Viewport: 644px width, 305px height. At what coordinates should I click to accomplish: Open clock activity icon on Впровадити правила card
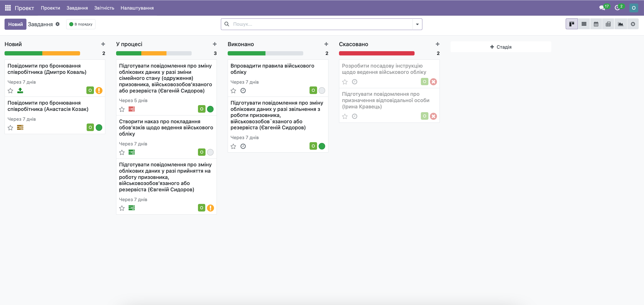click(243, 90)
